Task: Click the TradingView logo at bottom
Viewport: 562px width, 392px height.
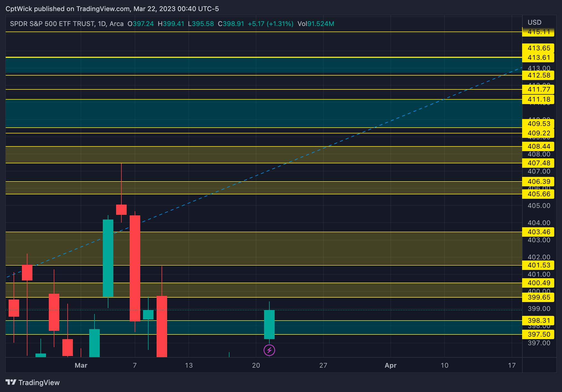Action: 32,383
